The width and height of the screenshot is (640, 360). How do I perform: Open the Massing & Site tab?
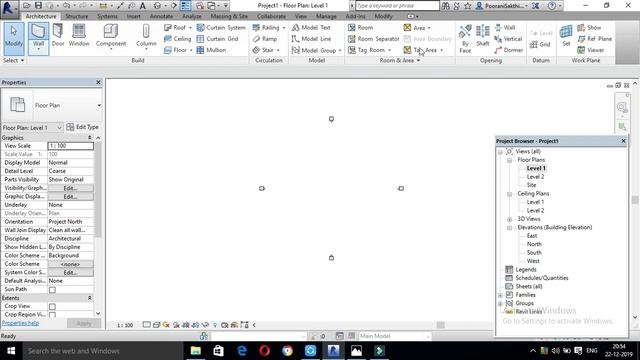[x=229, y=16]
